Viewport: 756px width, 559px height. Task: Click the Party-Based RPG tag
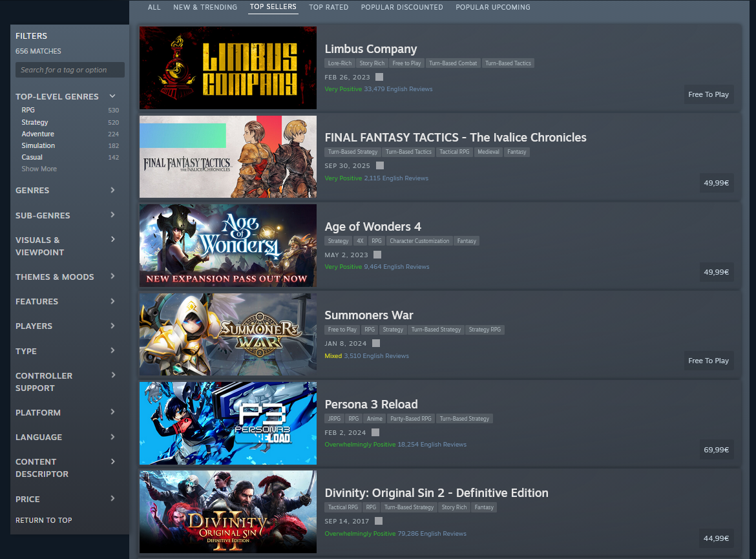click(411, 419)
